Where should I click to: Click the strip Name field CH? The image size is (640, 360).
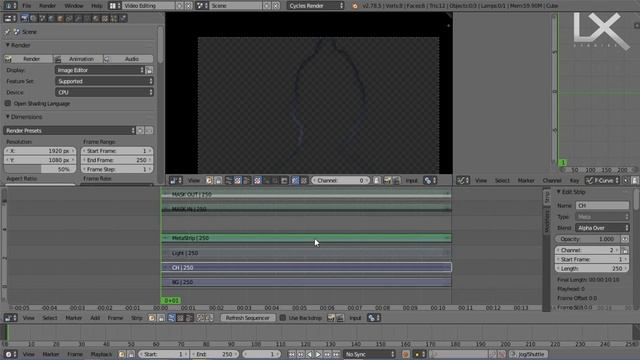602,205
